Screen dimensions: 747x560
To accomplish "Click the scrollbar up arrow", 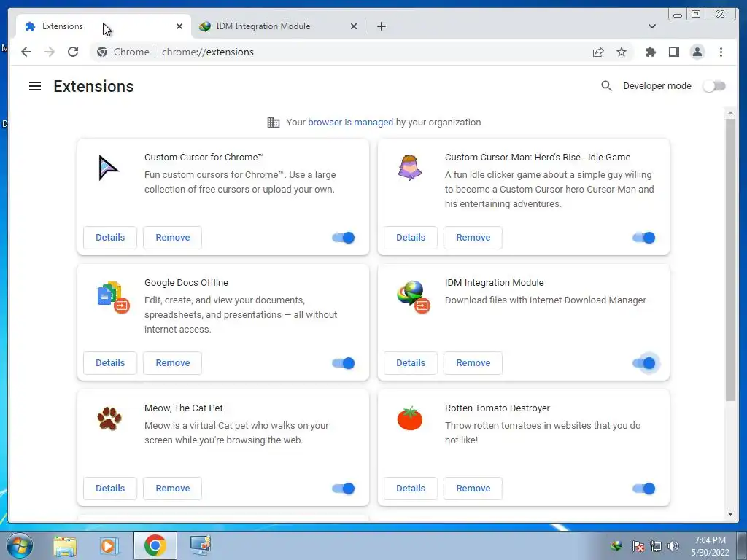I will click(730, 113).
